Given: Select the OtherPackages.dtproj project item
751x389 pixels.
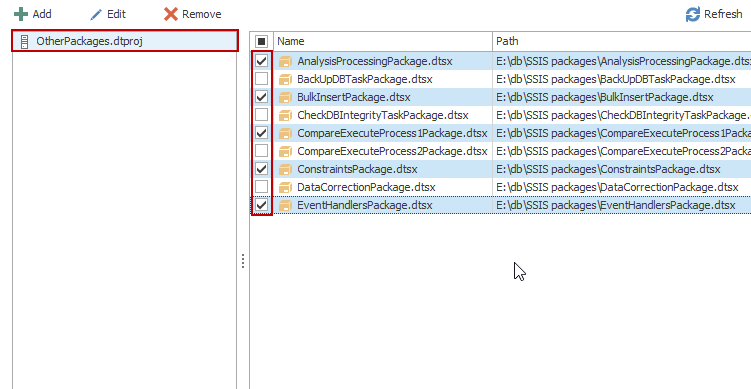Looking at the screenshot, I should coord(125,41).
